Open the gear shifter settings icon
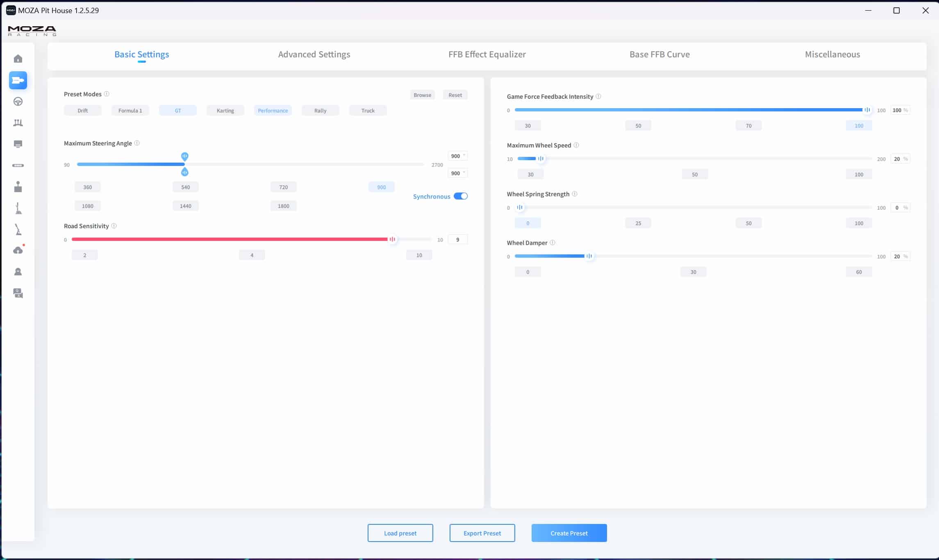The height and width of the screenshot is (560, 939). pos(18,187)
